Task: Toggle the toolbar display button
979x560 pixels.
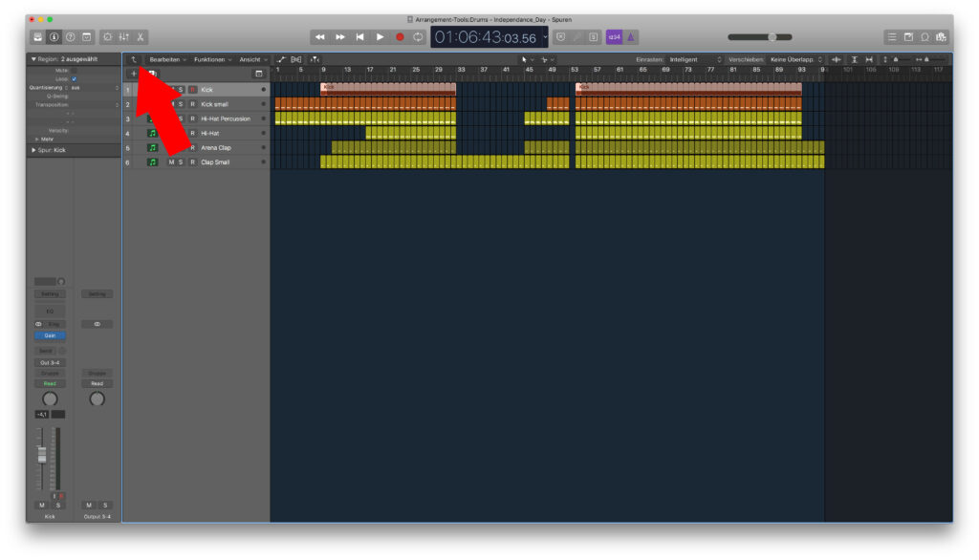Action: pyautogui.click(x=87, y=37)
